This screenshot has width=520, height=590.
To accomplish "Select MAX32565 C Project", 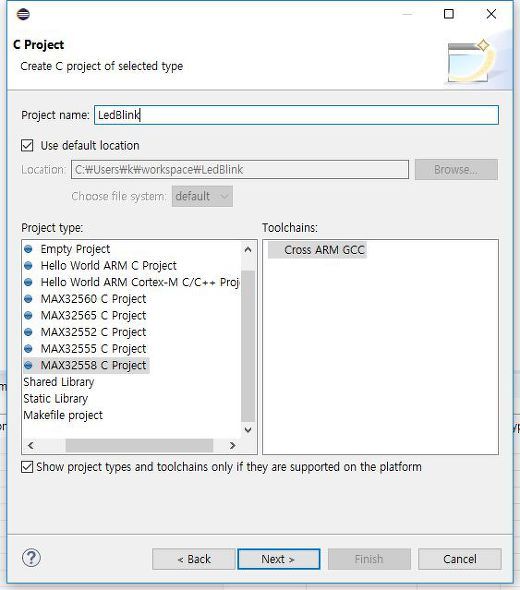I will pos(93,315).
